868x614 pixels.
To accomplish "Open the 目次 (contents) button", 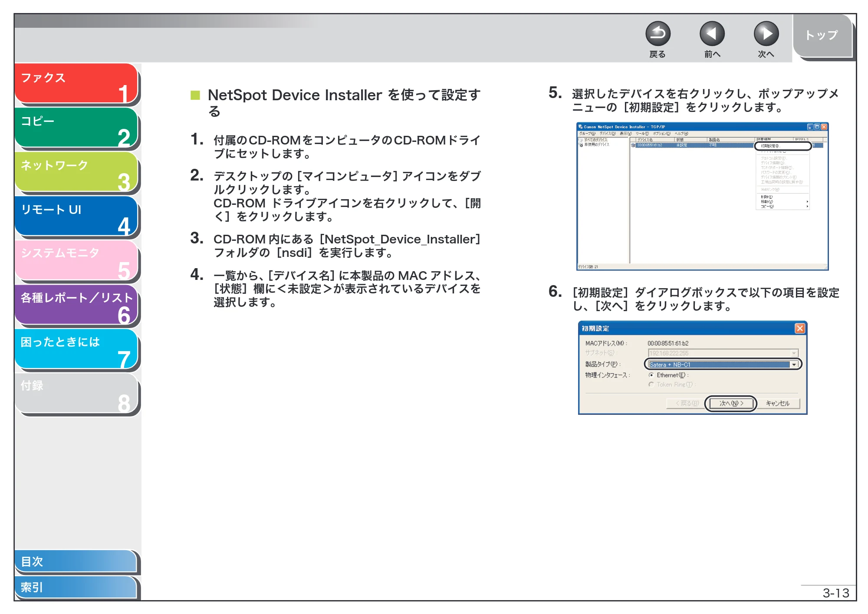I will click(76, 561).
